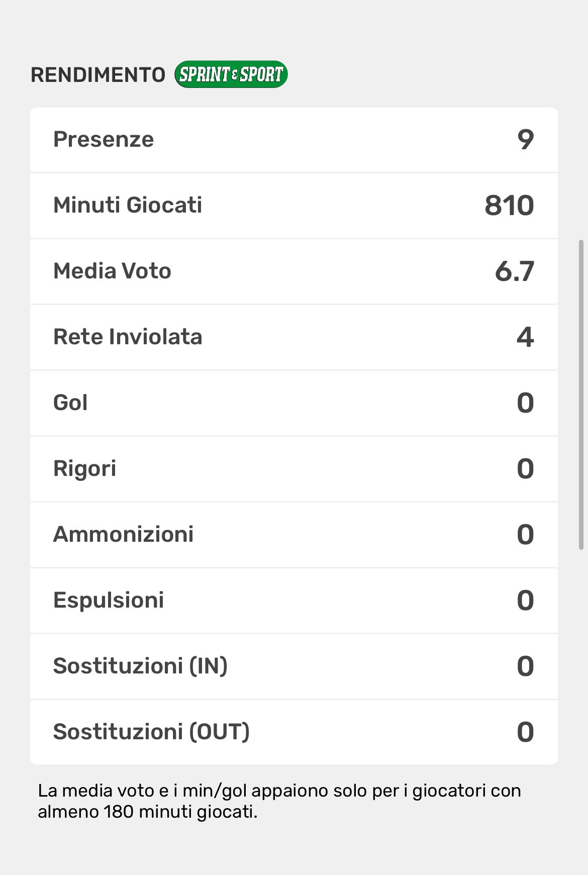588x875 pixels.
Task: Click the Espulsioni stat row
Action: (x=293, y=600)
